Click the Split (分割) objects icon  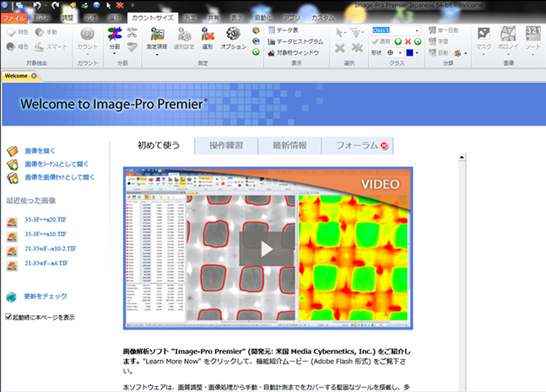tap(115, 34)
